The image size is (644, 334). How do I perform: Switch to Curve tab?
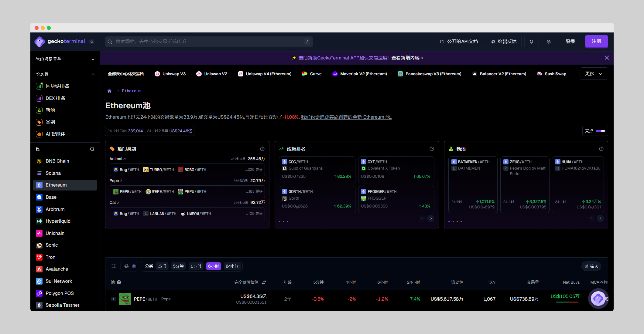[312, 74]
